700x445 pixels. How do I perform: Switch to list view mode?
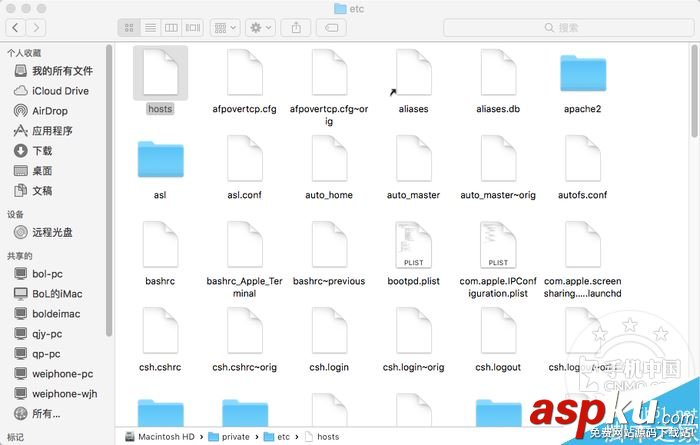click(150, 28)
